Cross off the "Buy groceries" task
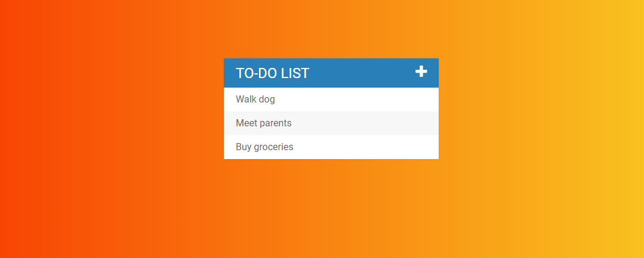The width and height of the screenshot is (644, 258). click(x=264, y=147)
